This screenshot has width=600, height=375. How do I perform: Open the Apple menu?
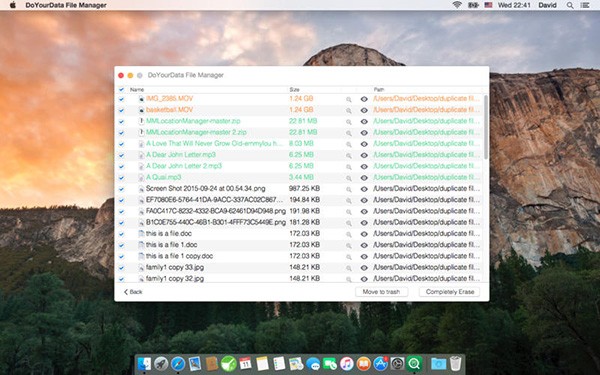tap(12, 5)
